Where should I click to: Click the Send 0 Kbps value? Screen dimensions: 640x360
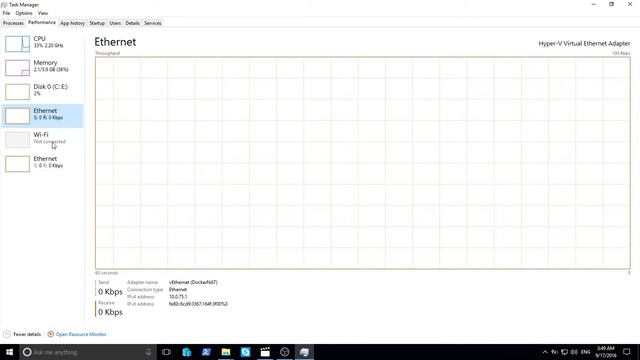[110, 292]
